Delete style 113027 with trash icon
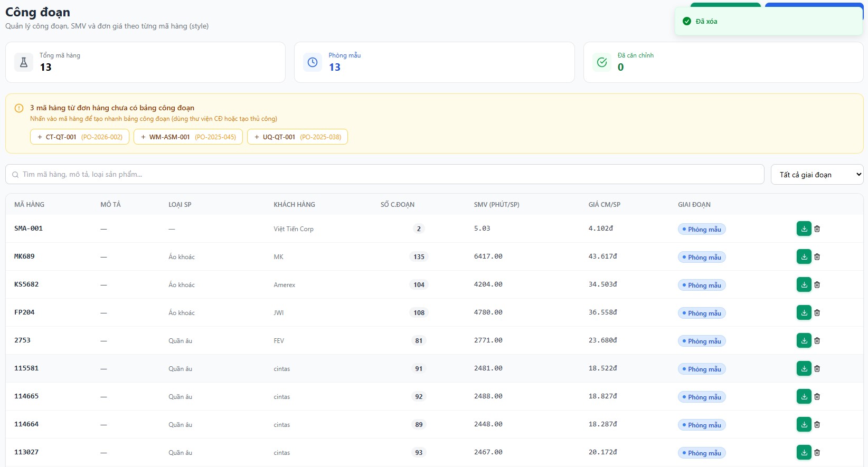 817,453
